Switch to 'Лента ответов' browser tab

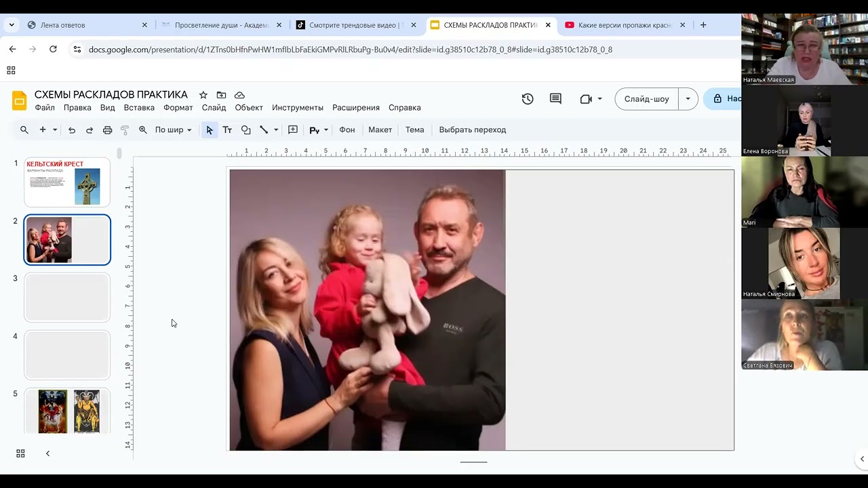pos(86,25)
